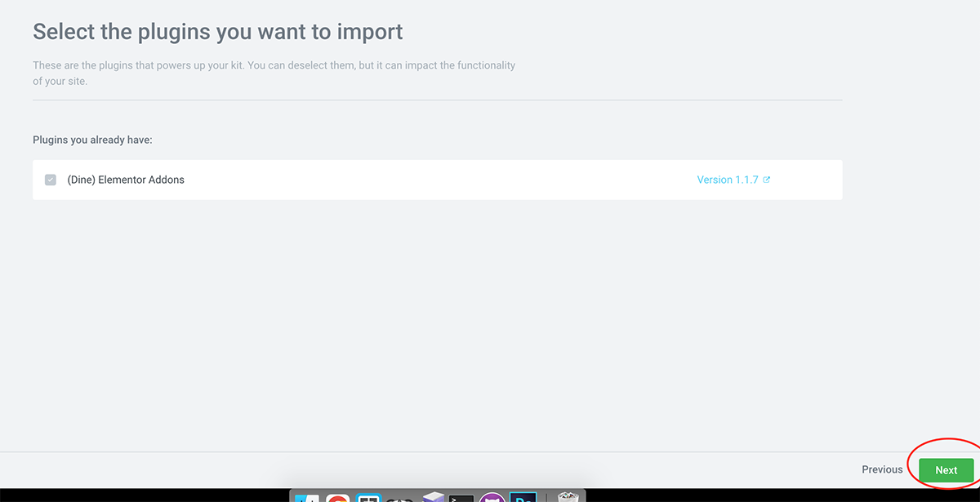980x502 pixels.
Task: Click the "Select the plugins you want to import" heading
Action: [218, 32]
